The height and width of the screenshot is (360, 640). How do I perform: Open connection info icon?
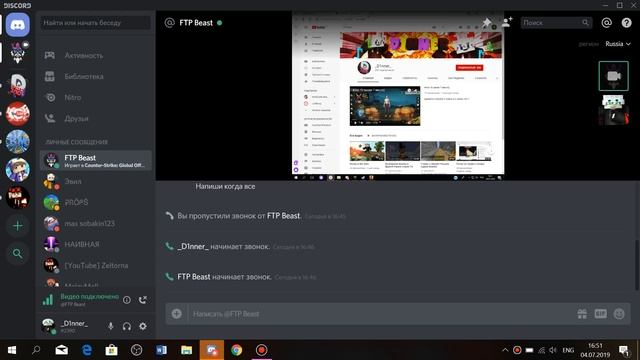127,300
